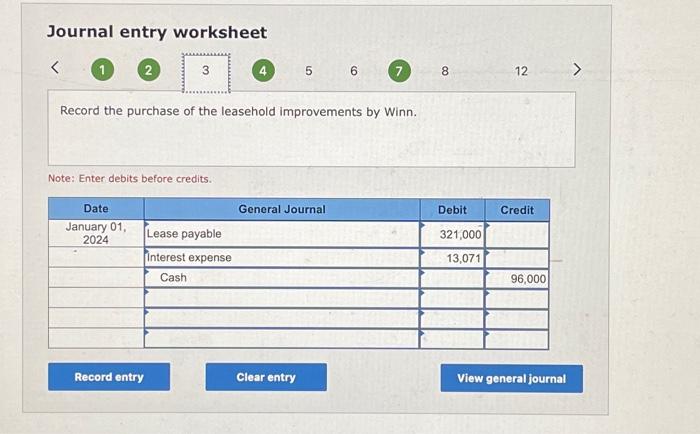This screenshot has height=434, width=700.
Task: Go to next journal entry with right arrow
Action: click(577, 69)
